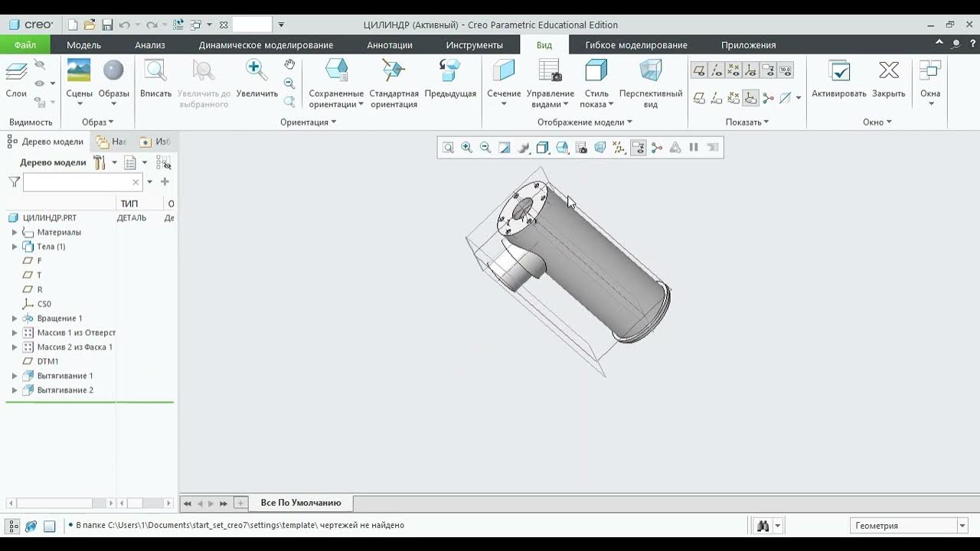
Task: Select ЦИЛИНДР.PRT root node
Action: 50,218
